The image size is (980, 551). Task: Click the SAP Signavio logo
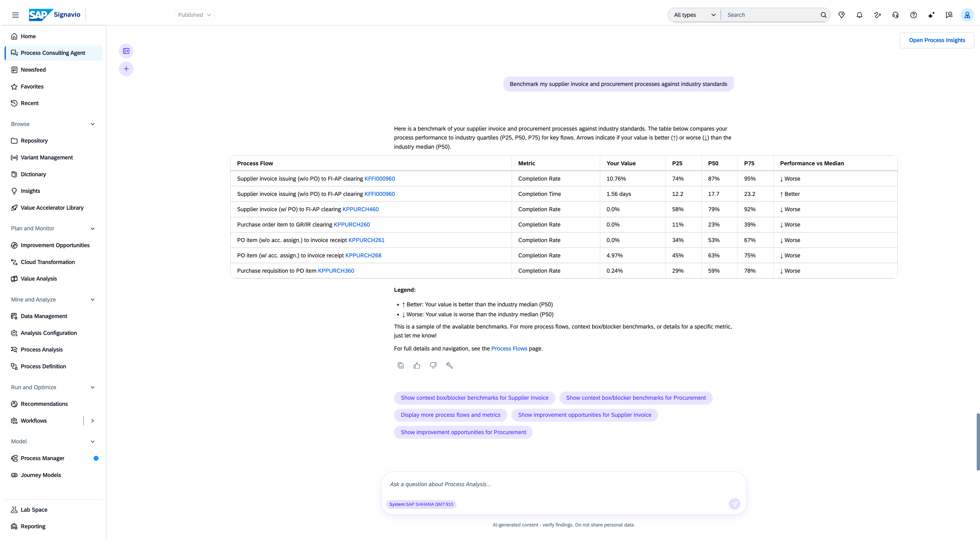pyautogui.click(x=55, y=15)
